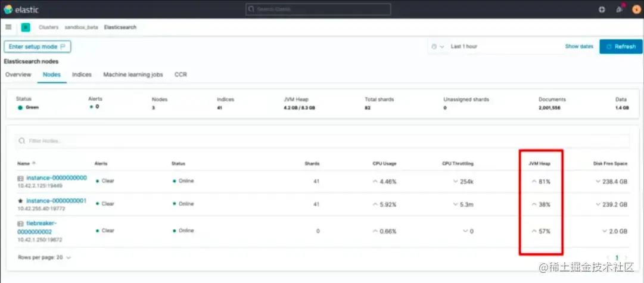Image resolution: width=644 pixels, height=283 pixels.
Task: Sort by the CPU Usage column header
Action: tap(384, 163)
